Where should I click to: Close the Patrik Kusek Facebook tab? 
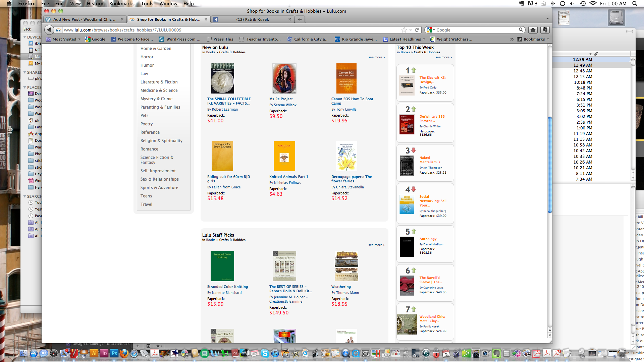tap(290, 19)
